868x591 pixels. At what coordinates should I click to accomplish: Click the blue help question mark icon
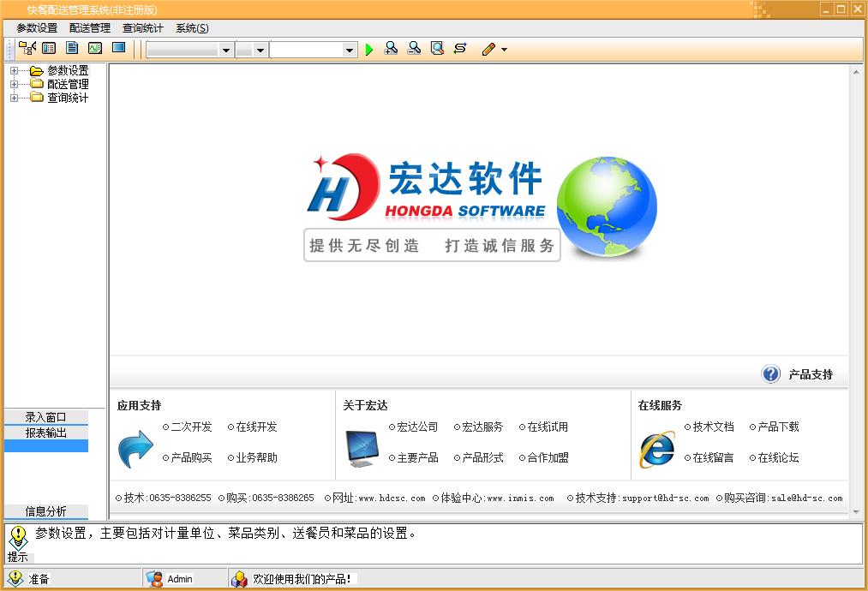[x=770, y=374]
